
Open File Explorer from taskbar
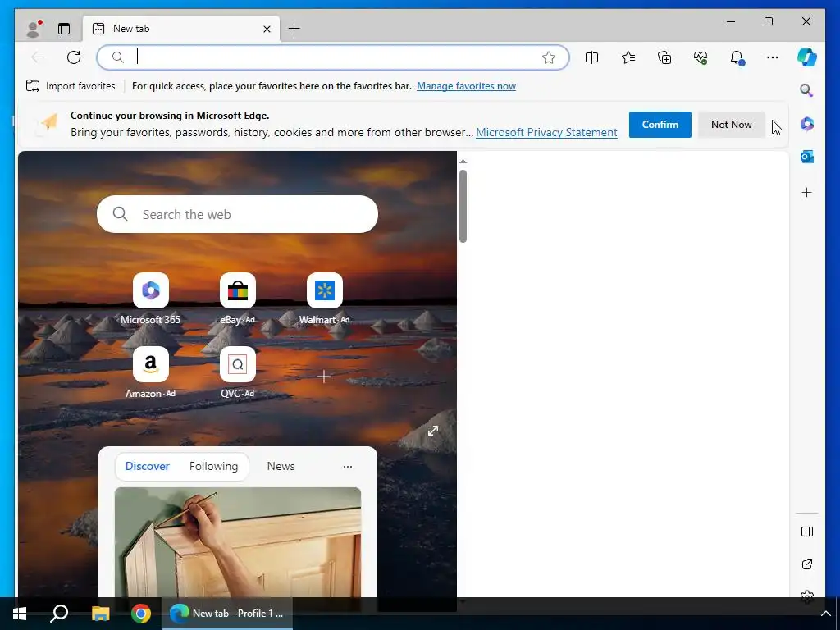tap(100, 614)
